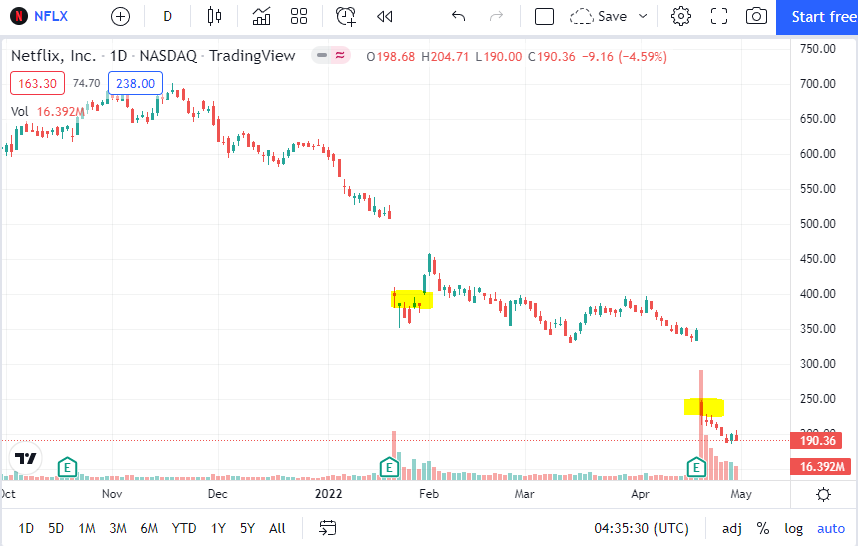Start bar replay with the rewind icon

(x=385, y=16)
